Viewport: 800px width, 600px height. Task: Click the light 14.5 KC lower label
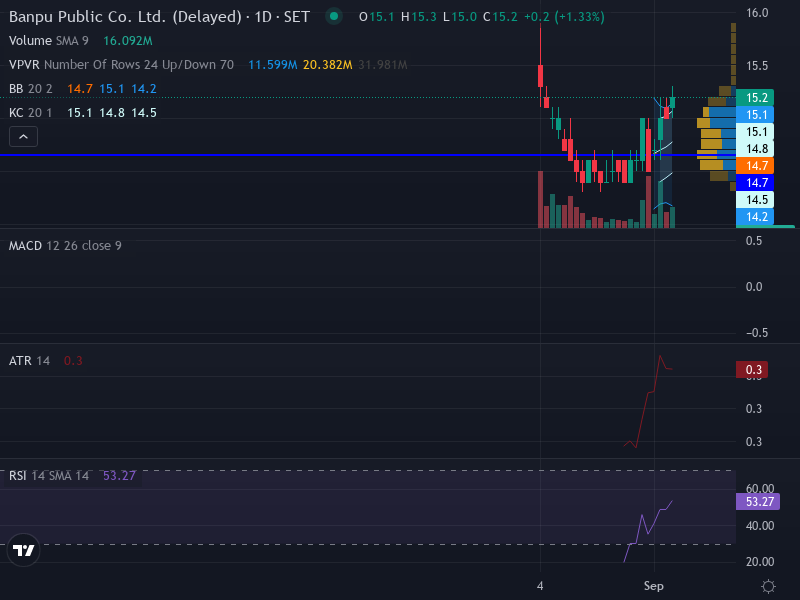(x=755, y=199)
